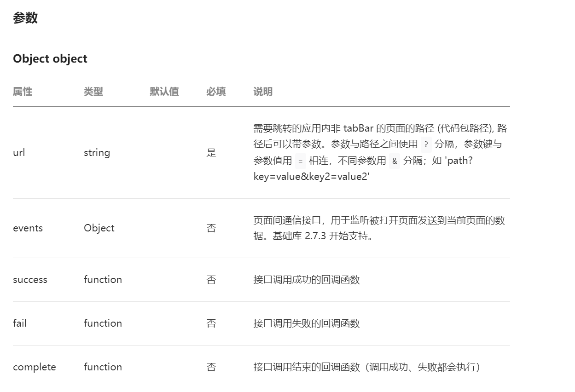Select the url property name

19,153
